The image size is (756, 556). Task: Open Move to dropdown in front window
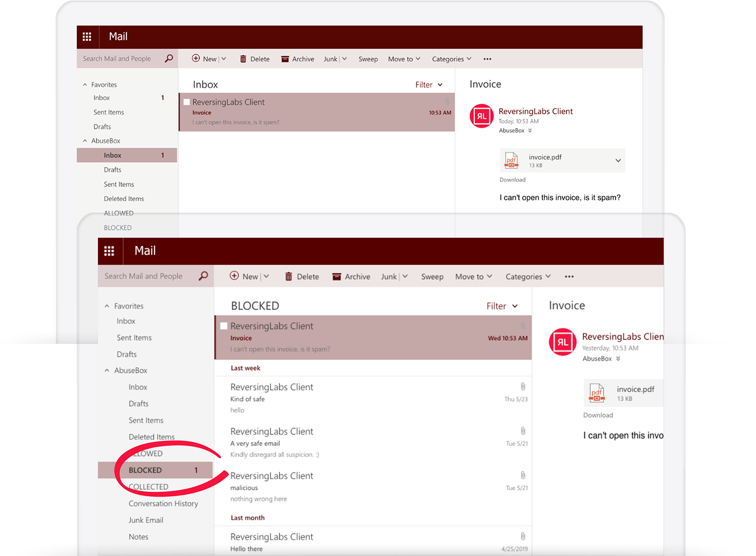point(474,276)
